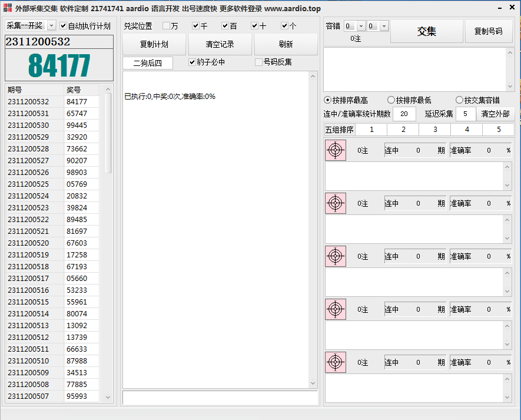Click the second group's crosshair target icon

335,203
